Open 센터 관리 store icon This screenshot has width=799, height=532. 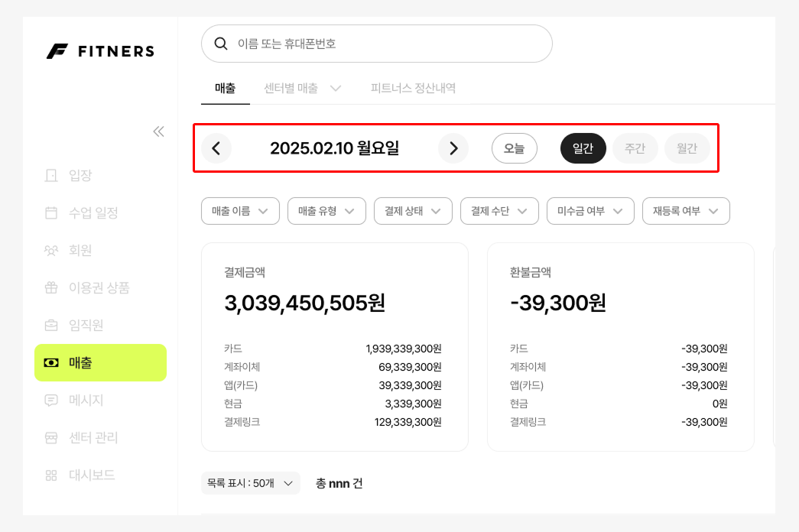click(51, 438)
